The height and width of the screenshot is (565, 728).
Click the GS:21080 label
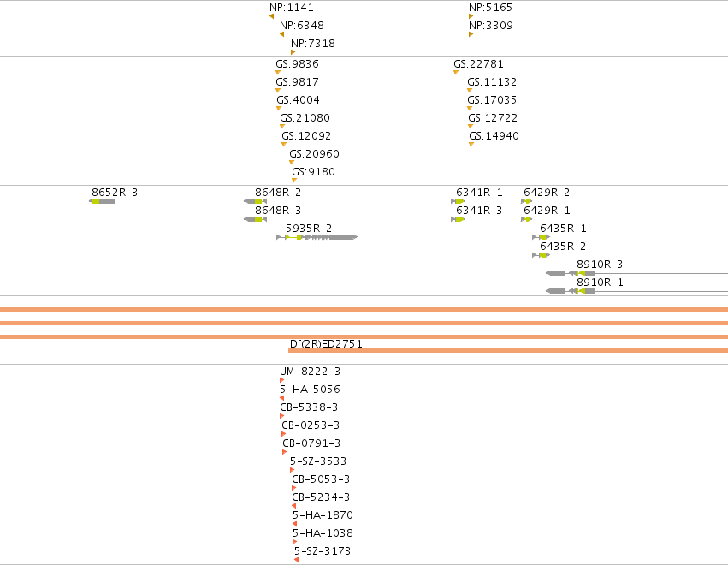pos(305,117)
